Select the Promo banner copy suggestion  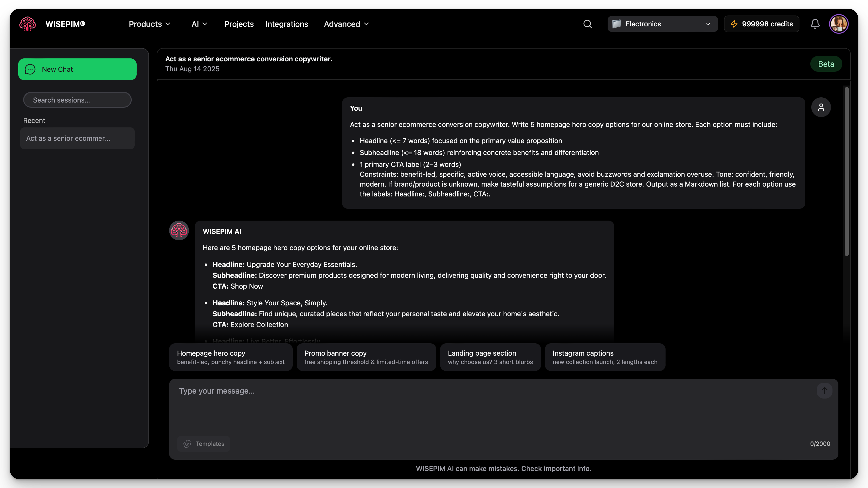tap(366, 357)
